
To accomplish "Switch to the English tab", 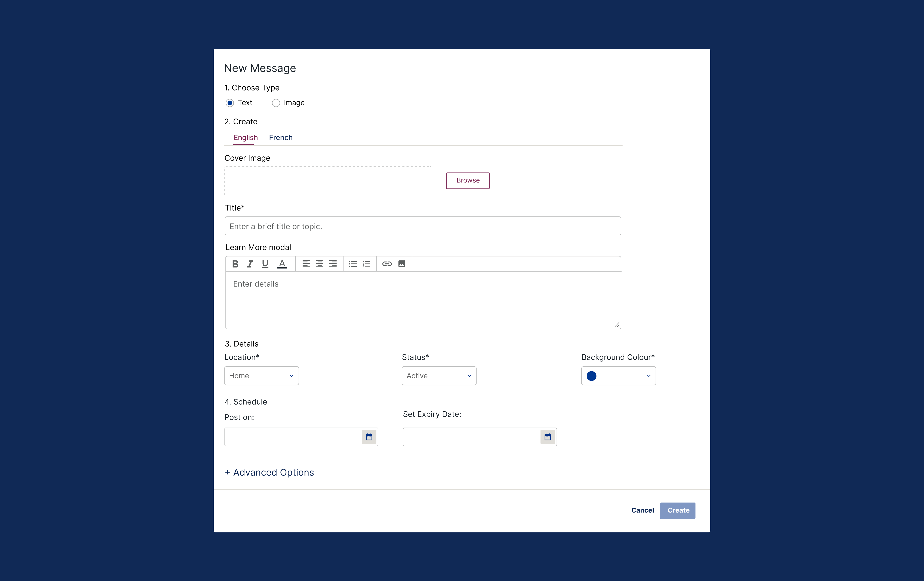I will [246, 137].
